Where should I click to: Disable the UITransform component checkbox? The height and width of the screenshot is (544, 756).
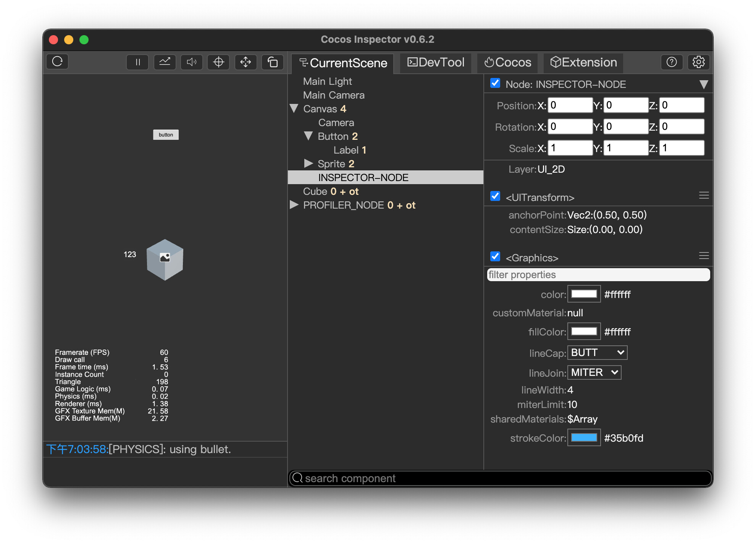tap(495, 196)
